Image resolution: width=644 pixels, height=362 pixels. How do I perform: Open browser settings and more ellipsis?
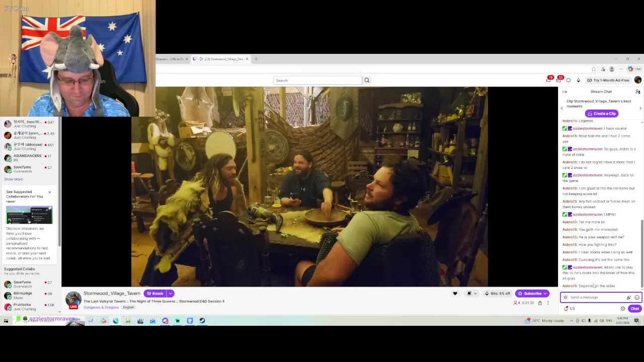click(621, 69)
